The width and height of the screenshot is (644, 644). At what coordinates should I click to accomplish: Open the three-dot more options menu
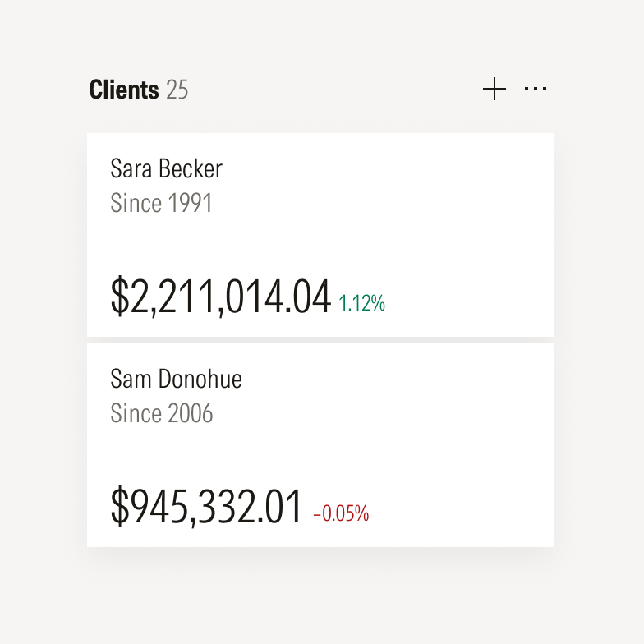[x=536, y=90]
